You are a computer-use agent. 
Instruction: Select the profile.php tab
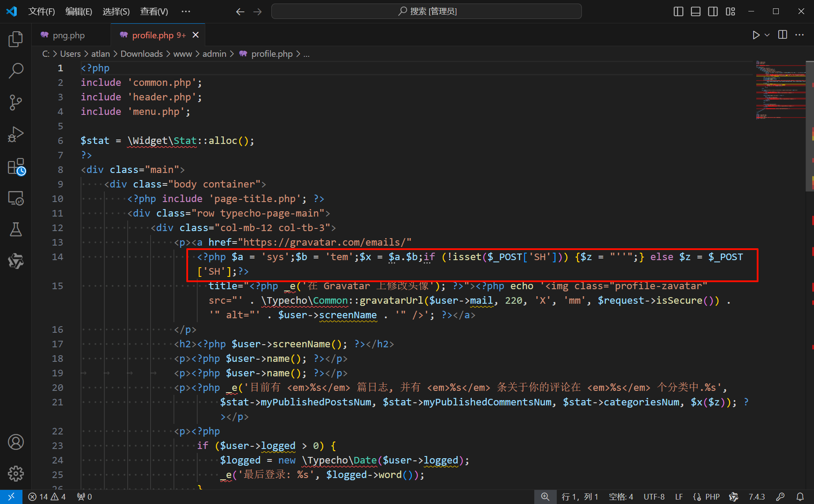(159, 35)
